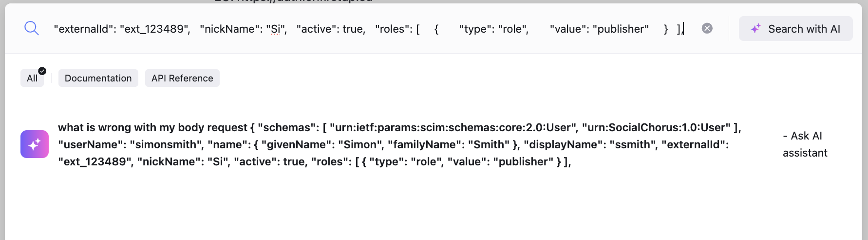Click the purple AI assistant sparkle icon

[35, 144]
